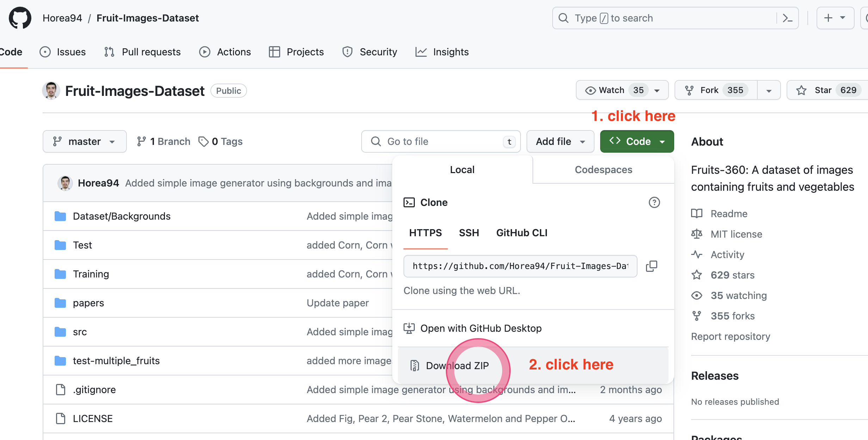Click the GitHub Octocat logo
The image size is (868, 440).
[20, 18]
